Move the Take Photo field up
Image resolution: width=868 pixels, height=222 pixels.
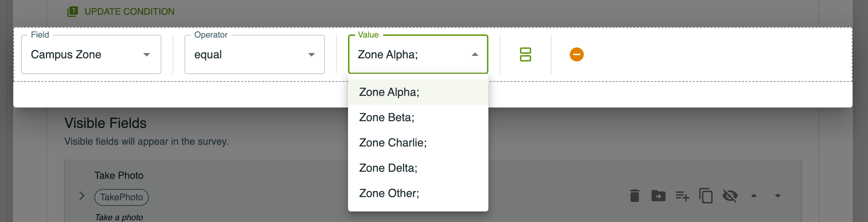[754, 196]
